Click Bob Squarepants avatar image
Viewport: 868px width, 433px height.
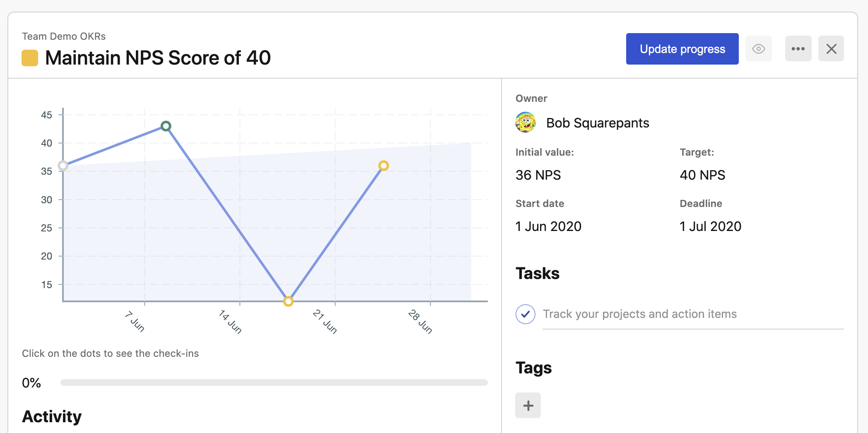tap(526, 123)
